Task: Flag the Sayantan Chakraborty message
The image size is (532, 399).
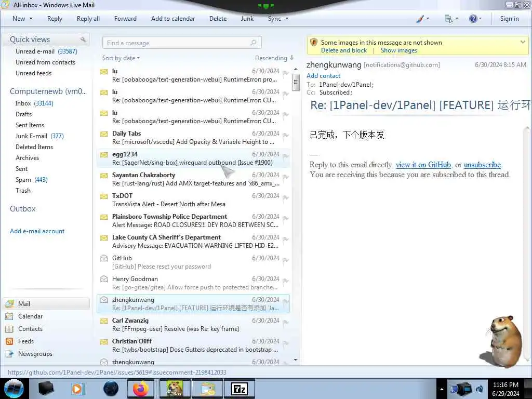Action: pyautogui.click(x=286, y=177)
